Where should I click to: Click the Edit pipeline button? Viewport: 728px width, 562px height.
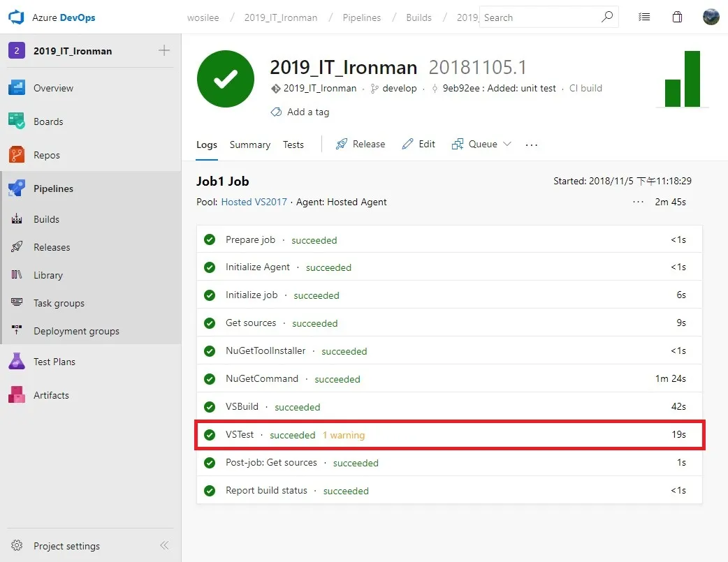(x=419, y=144)
